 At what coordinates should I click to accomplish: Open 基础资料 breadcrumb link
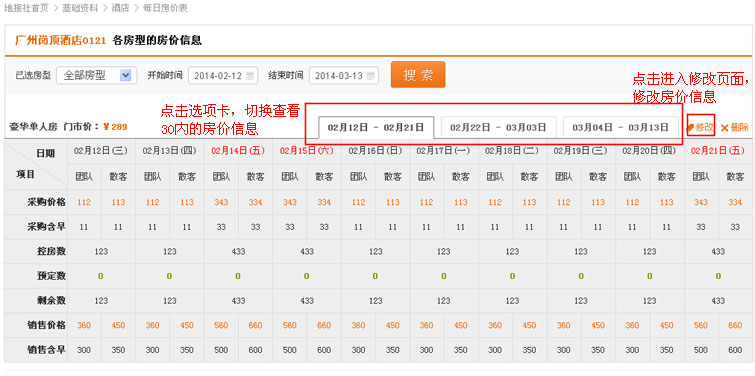pos(80,8)
